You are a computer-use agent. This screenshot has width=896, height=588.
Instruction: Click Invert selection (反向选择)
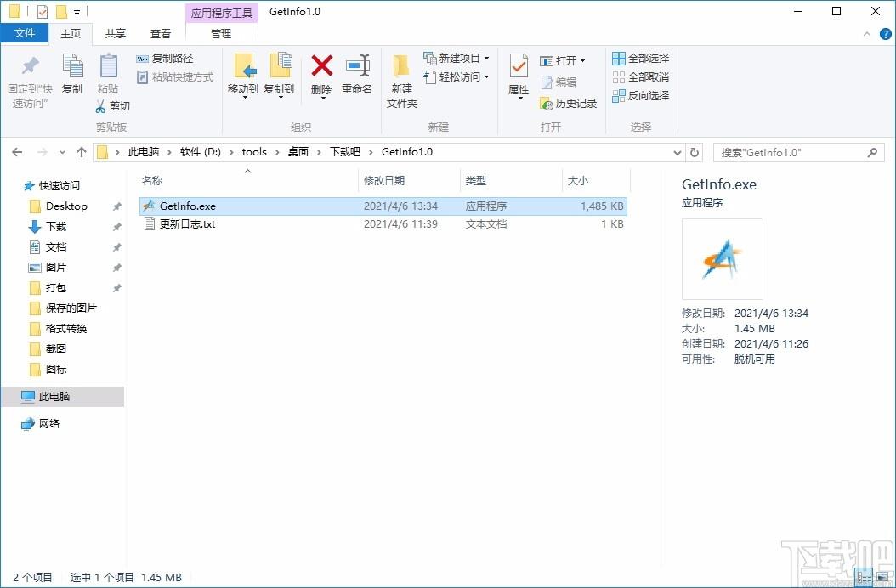pyautogui.click(x=641, y=96)
